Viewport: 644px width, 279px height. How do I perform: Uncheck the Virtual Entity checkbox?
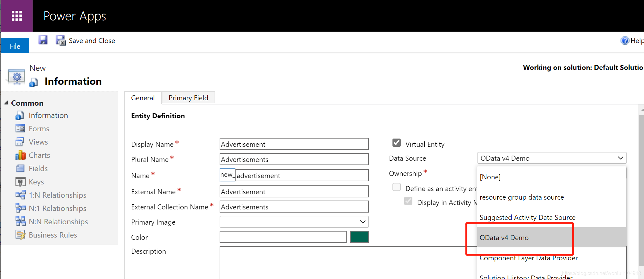(397, 143)
